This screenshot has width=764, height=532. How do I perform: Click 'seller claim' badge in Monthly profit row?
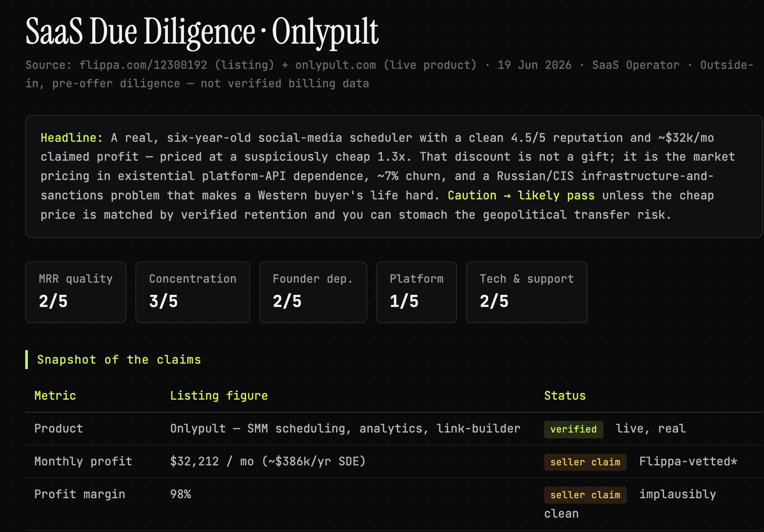tap(585, 462)
